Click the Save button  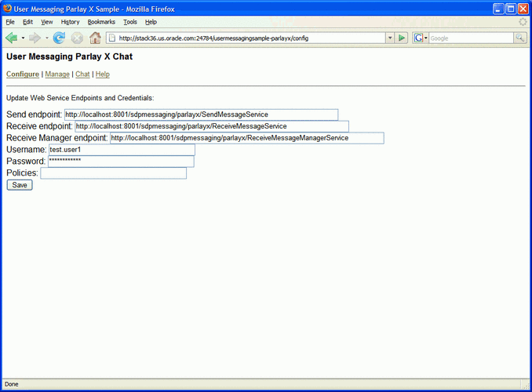(20, 185)
